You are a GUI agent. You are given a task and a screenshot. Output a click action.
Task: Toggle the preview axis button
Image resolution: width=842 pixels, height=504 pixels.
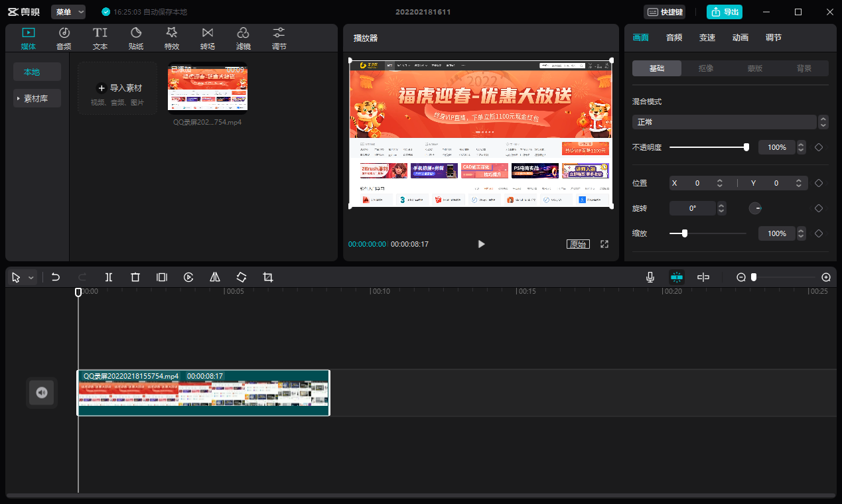pyautogui.click(x=703, y=277)
